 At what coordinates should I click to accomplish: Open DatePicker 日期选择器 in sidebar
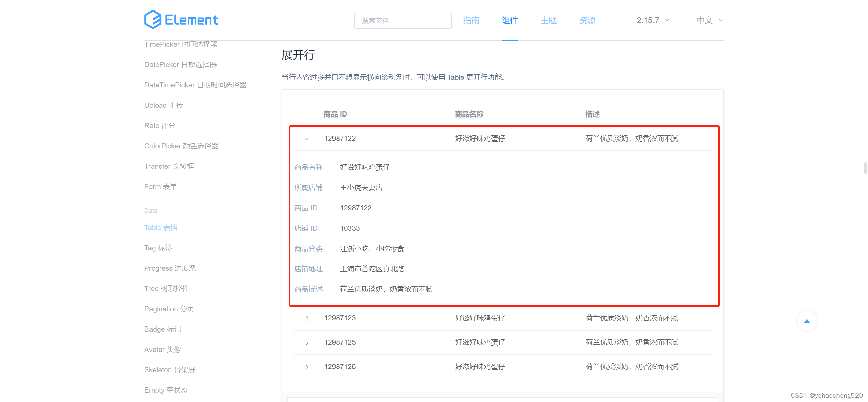(180, 65)
